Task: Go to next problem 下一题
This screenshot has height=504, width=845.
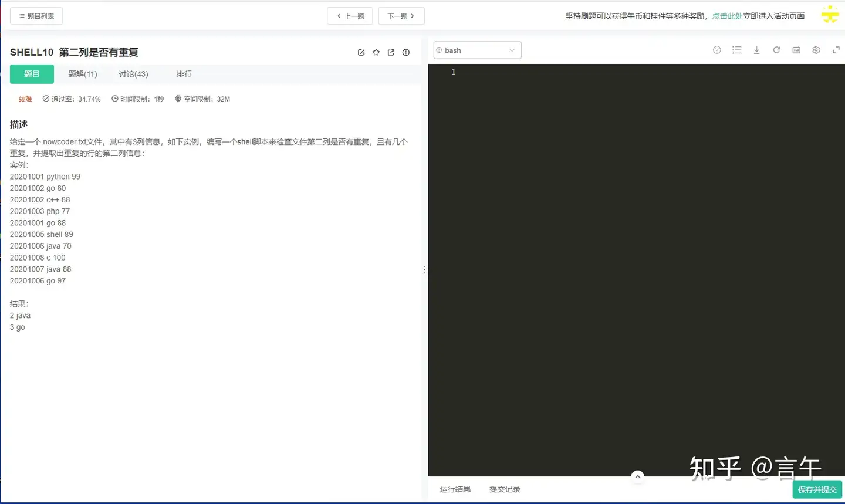Action: (x=401, y=16)
